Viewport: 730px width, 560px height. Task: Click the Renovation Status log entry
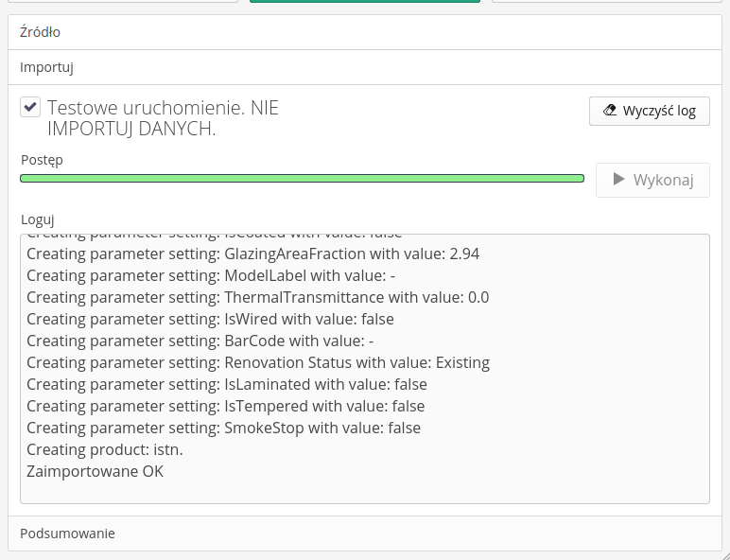coord(257,362)
